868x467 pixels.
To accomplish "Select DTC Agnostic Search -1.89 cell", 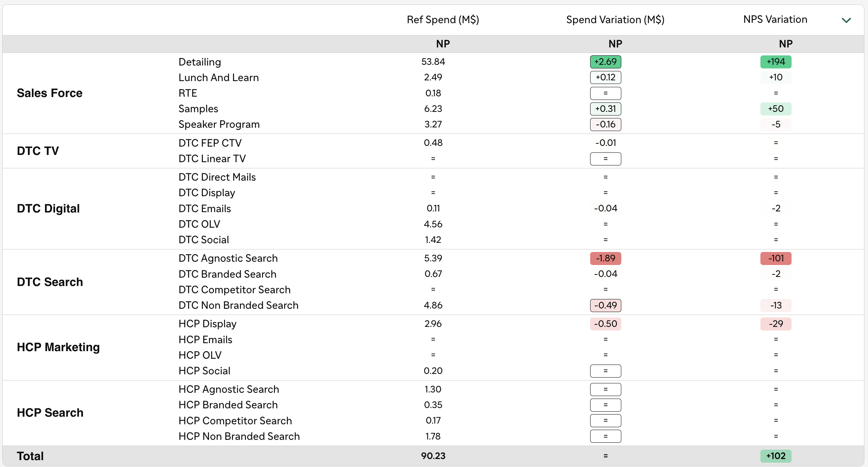I will pyautogui.click(x=605, y=258).
